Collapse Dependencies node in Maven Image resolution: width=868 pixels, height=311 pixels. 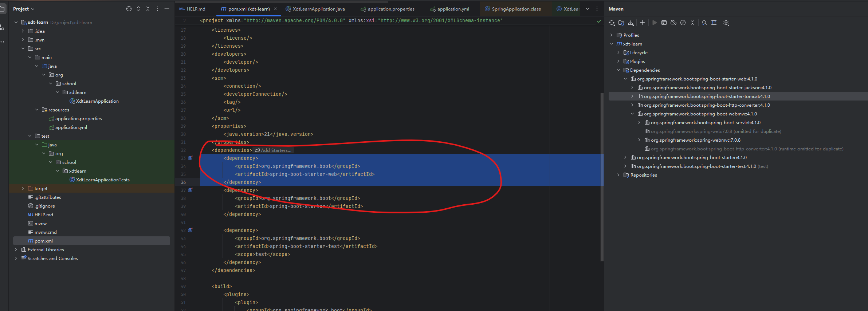tap(618, 70)
